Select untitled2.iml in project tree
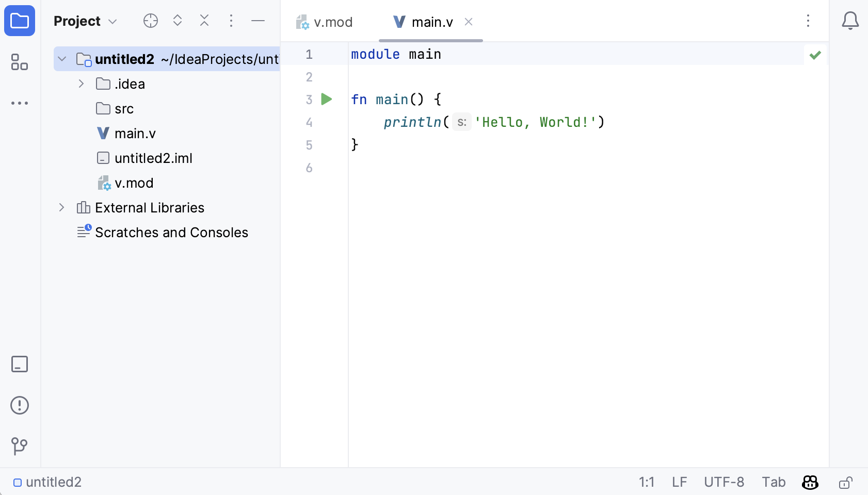Viewport: 868px width, 495px height. [153, 158]
